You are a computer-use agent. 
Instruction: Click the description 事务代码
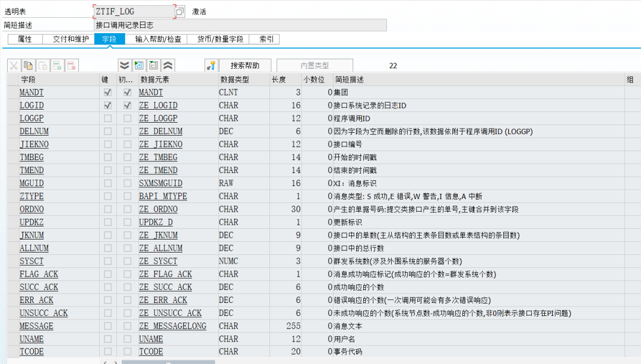[x=348, y=352]
